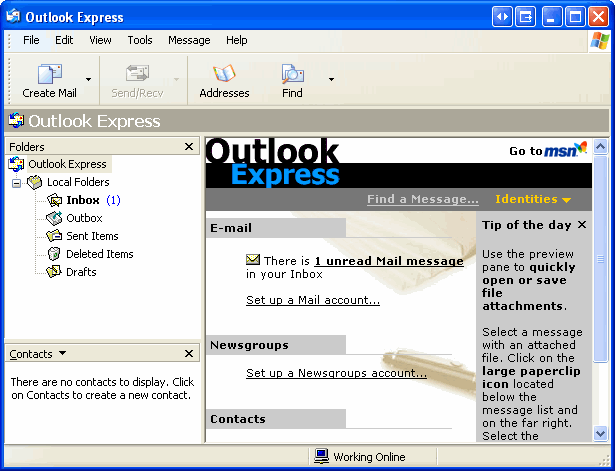Image resolution: width=616 pixels, height=472 pixels.
Task: Open the 1 unread Mail message link
Action: (x=389, y=261)
